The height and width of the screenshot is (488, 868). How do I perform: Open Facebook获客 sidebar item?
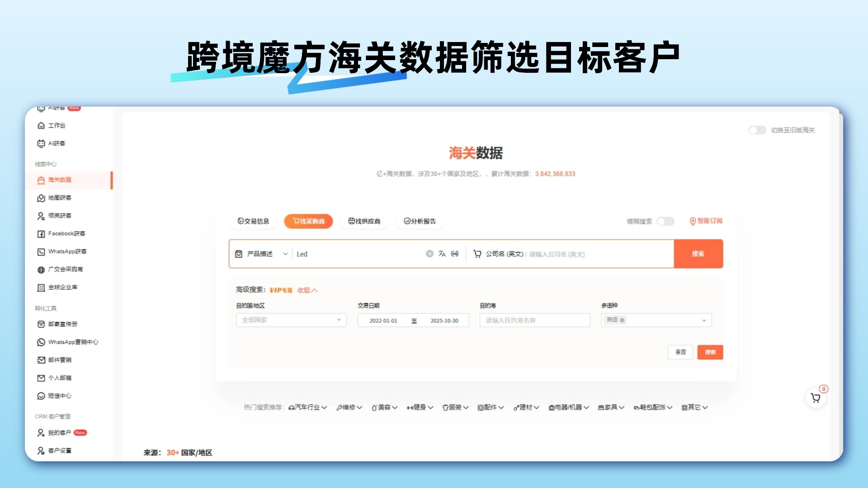[66, 234]
